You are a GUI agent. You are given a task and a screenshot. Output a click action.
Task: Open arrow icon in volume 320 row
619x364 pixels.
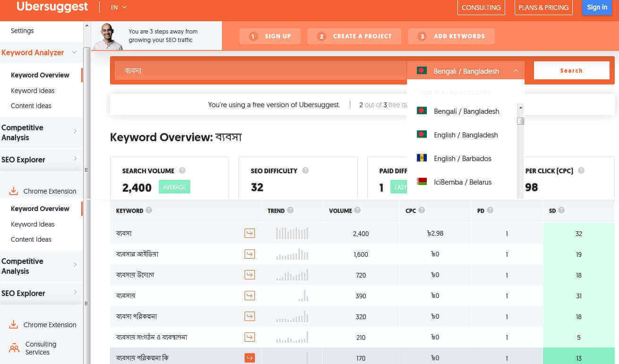pos(250,316)
